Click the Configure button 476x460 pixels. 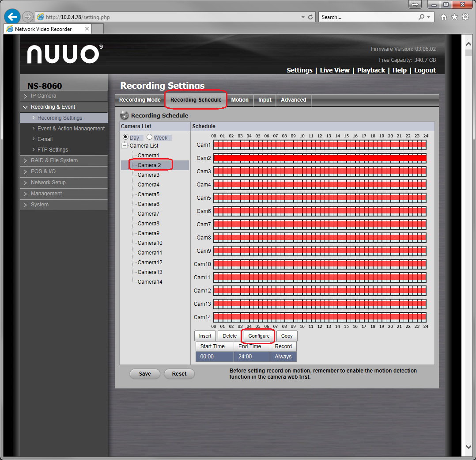(x=259, y=336)
